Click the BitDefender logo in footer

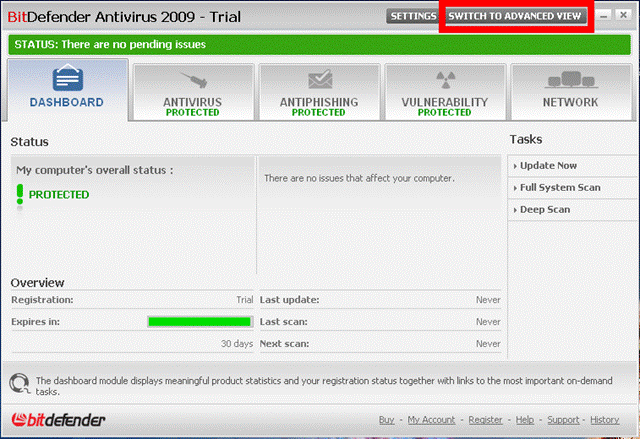tap(58, 419)
